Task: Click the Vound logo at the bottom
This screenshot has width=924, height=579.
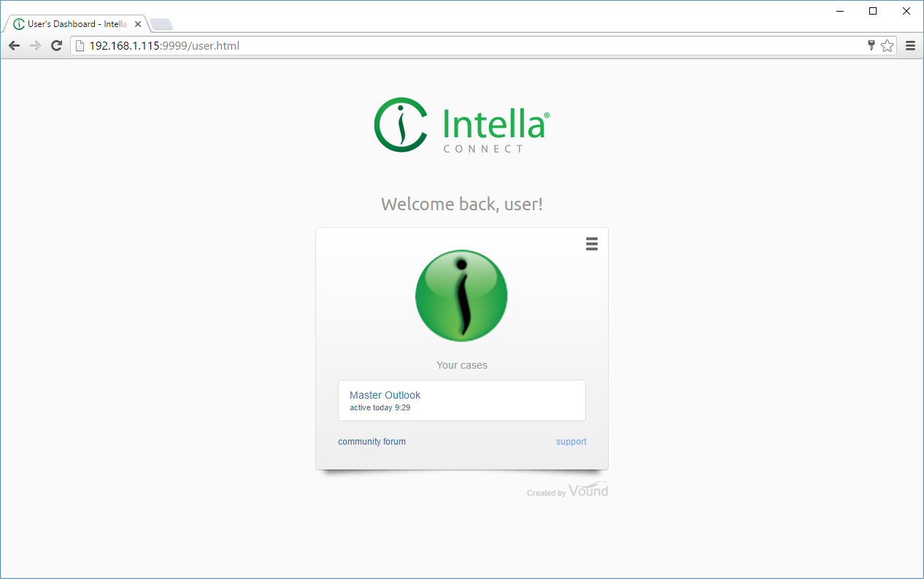Action: [588, 489]
